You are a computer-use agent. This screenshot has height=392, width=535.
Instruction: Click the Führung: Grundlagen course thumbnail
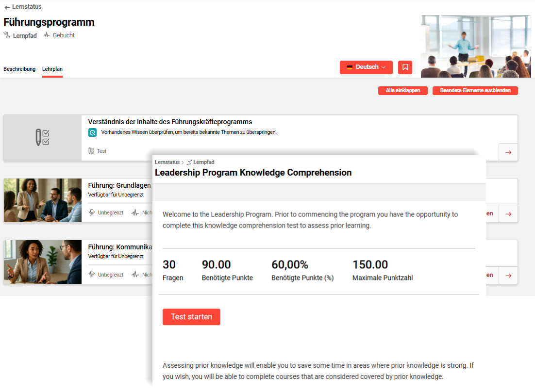click(42, 200)
